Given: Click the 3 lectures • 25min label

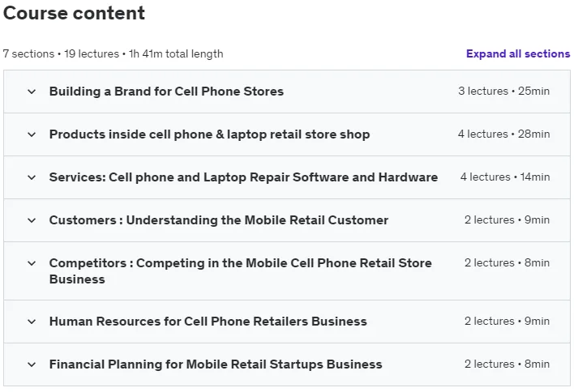Looking at the screenshot, I should click(x=503, y=91).
